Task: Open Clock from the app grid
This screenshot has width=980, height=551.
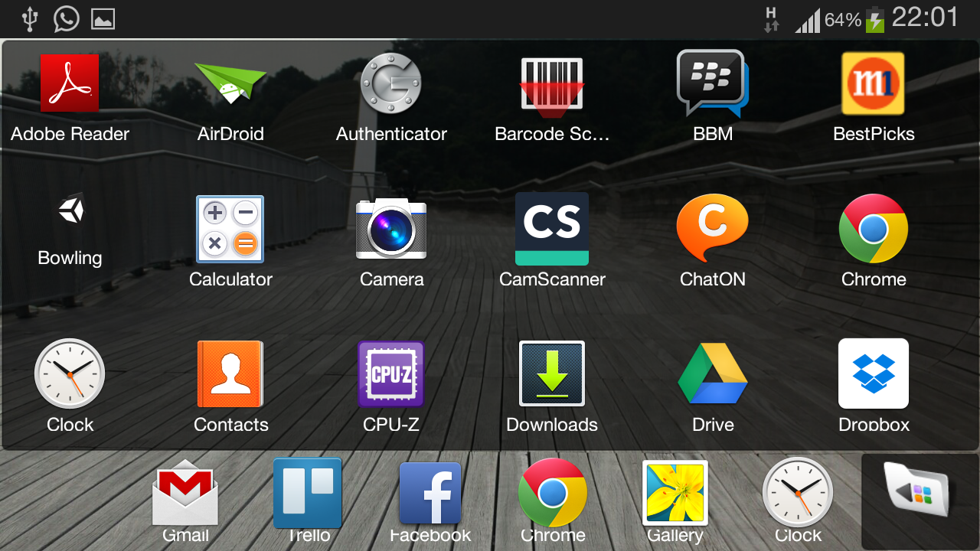Action: [x=70, y=374]
